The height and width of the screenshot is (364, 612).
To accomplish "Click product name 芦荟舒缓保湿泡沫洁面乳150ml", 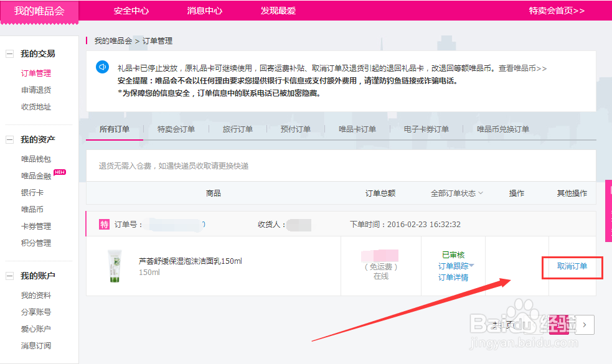I will (x=191, y=261).
